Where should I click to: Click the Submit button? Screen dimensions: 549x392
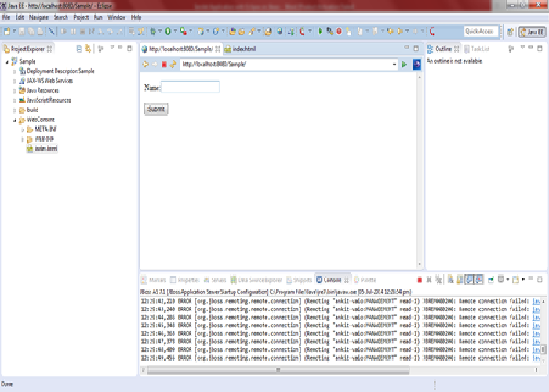156,109
